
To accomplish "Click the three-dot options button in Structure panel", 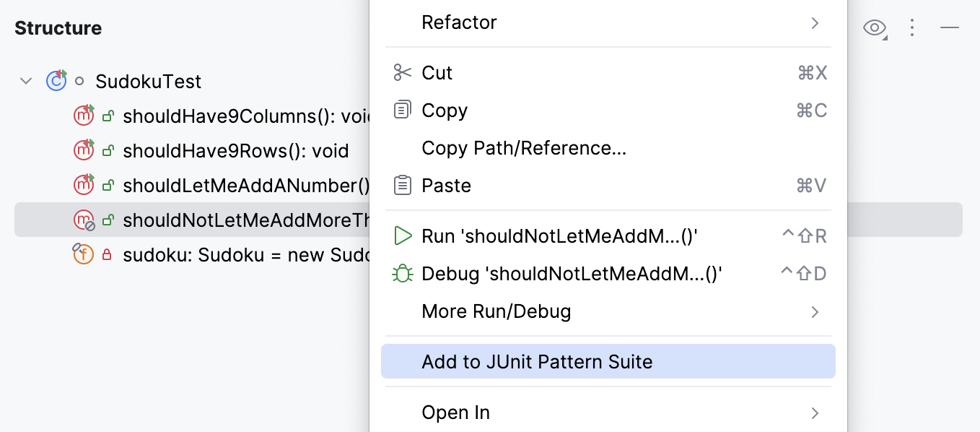I will pyautogui.click(x=912, y=28).
